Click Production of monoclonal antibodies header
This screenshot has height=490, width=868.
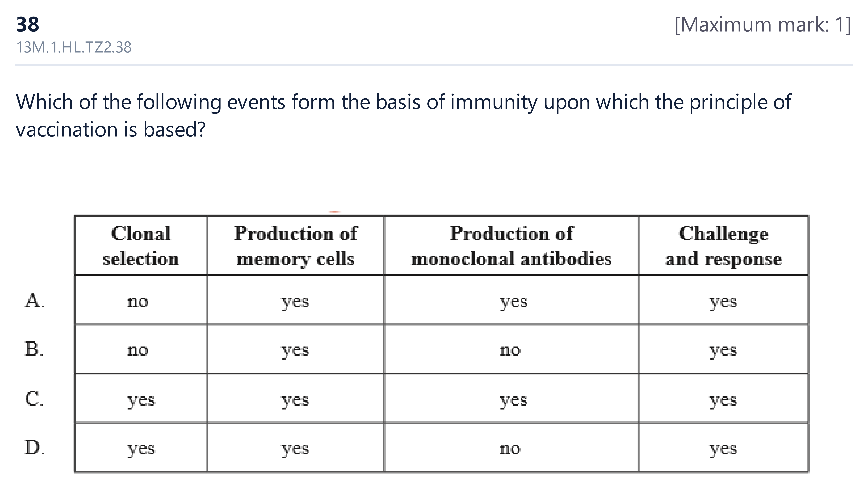click(511, 246)
